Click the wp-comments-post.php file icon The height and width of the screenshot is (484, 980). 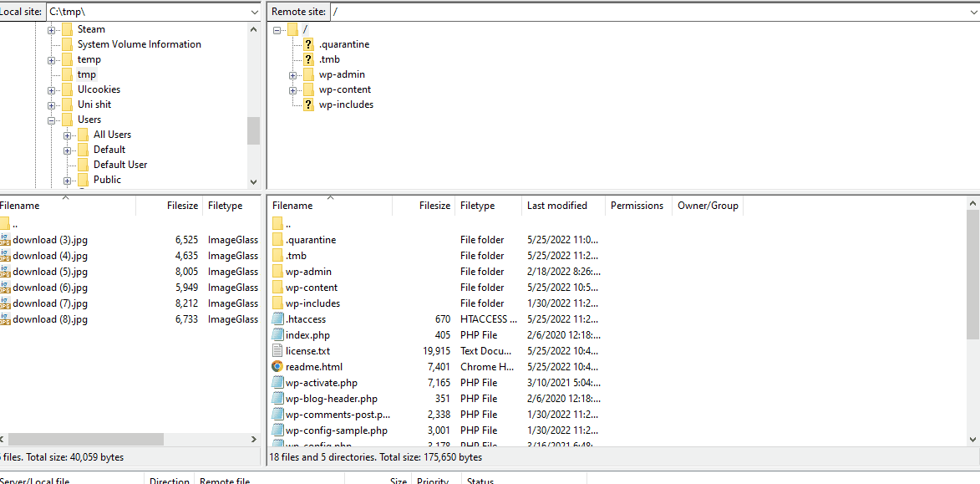tap(277, 414)
